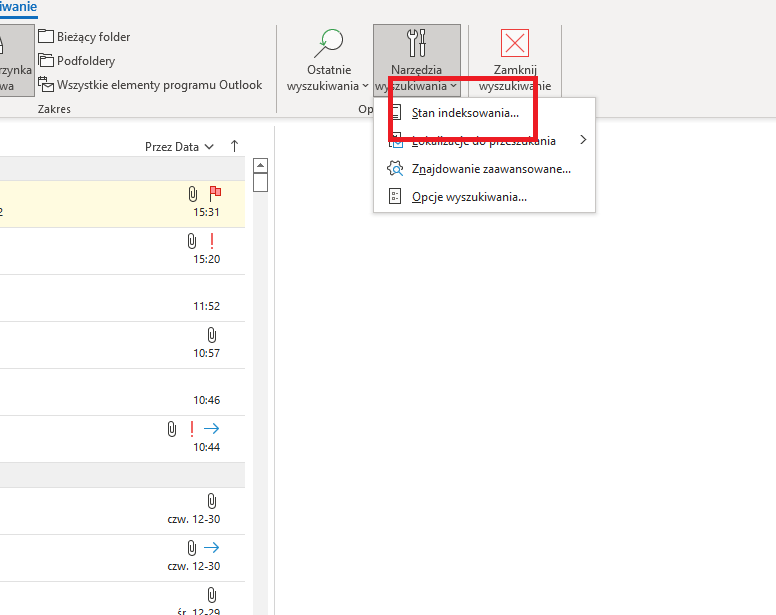Select the message received at 11:52

point(122,298)
